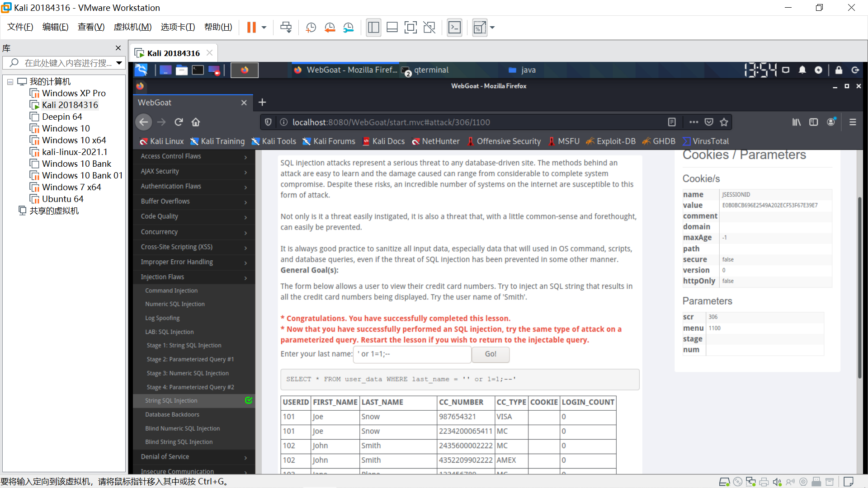
Task: Click the Firefox home icon
Action: (x=196, y=122)
